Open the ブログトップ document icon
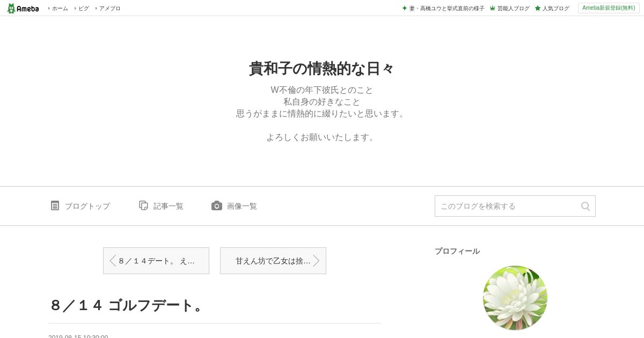This screenshot has width=644, height=338. (x=55, y=205)
